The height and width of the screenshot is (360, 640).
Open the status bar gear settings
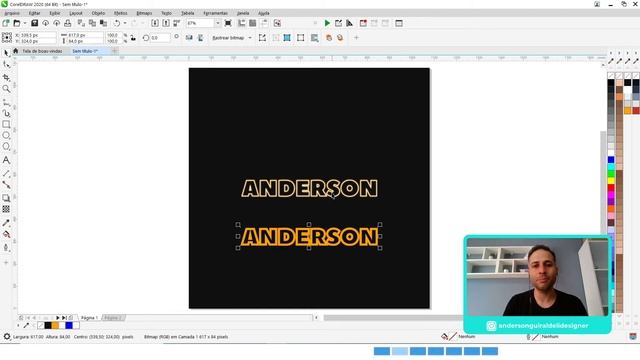click(7, 337)
